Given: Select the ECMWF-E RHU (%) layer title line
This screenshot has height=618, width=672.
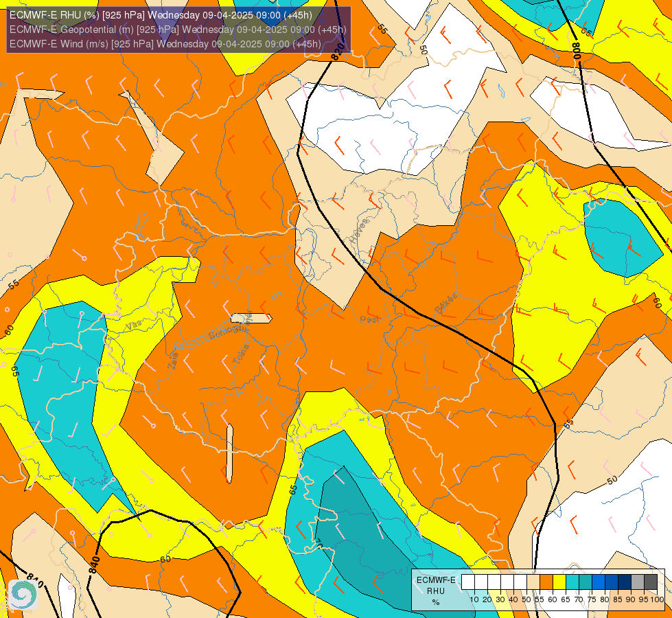Looking at the screenshot, I should pos(161,15).
